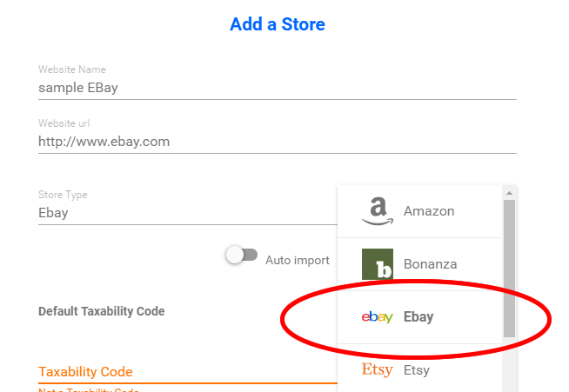The height and width of the screenshot is (392, 569).
Task: Choose the Ebay option in the list
Action: coord(420,317)
